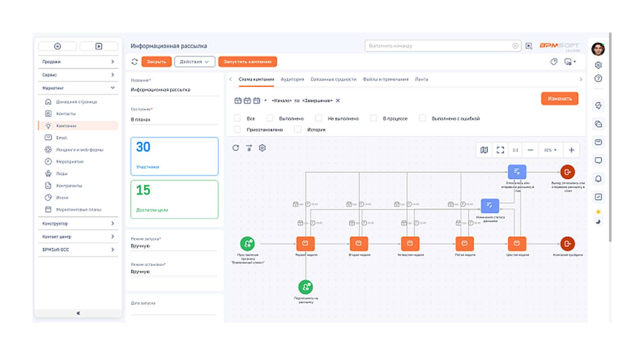Click the Изменить button
644x355 pixels.
pyautogui.click(x=560, y=98)
